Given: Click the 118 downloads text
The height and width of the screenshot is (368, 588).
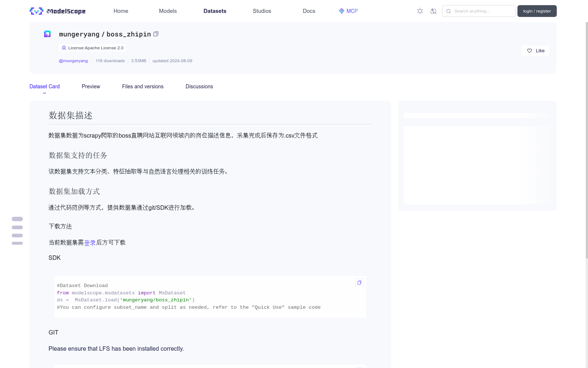Looking at the screenshot, I should point(110,61).
